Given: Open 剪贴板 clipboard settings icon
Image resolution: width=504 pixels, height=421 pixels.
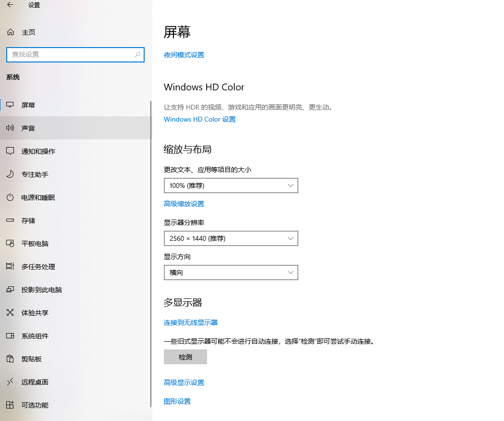Looking at the screenshot, I should 11,359.
